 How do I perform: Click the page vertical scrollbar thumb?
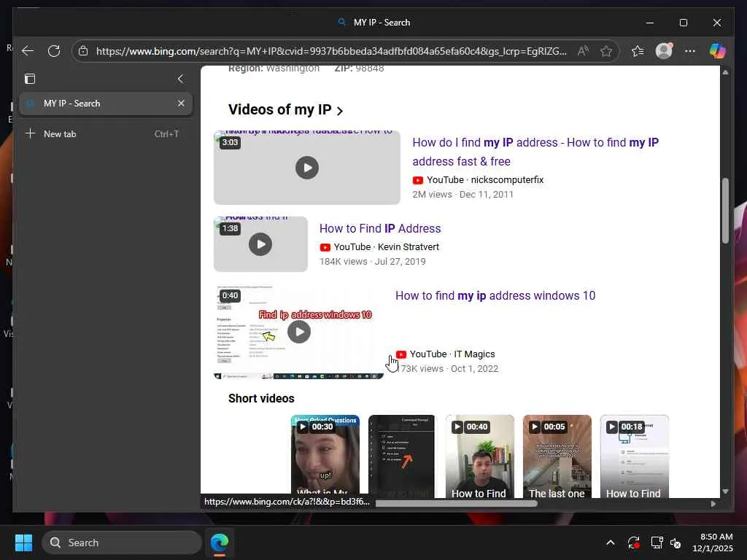(x=725, y=211)
